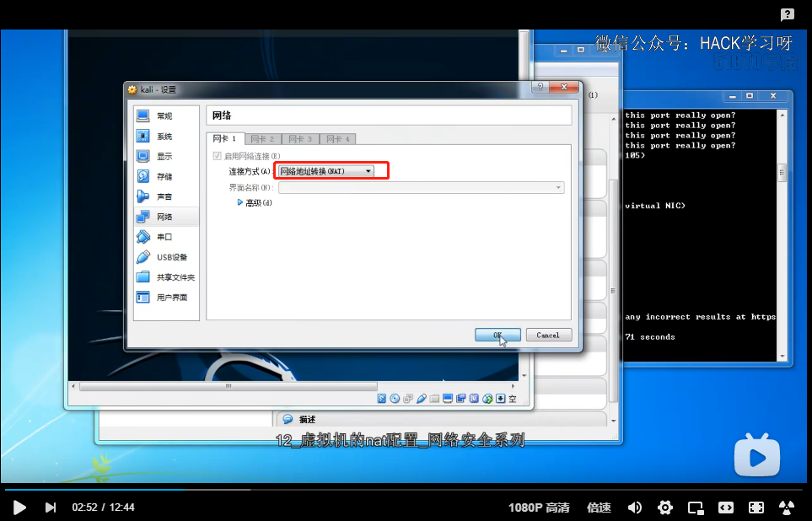812x521 pixels.
Task: Switch to the 网卡 4 tab
Action: point(338,139)
